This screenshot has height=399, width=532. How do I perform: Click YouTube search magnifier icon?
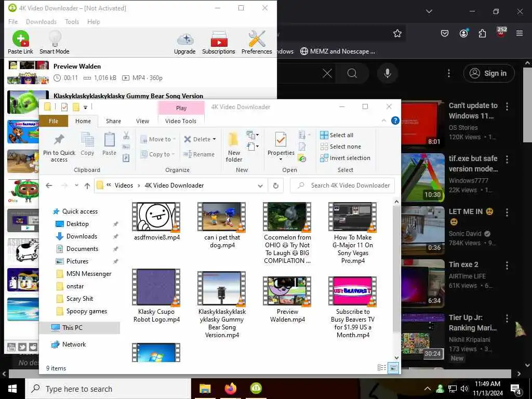coord(352,73)
